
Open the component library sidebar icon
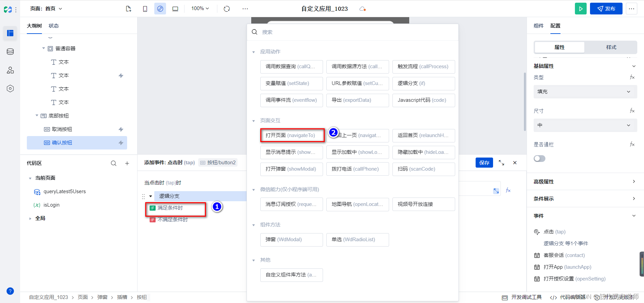pos(10,70)
